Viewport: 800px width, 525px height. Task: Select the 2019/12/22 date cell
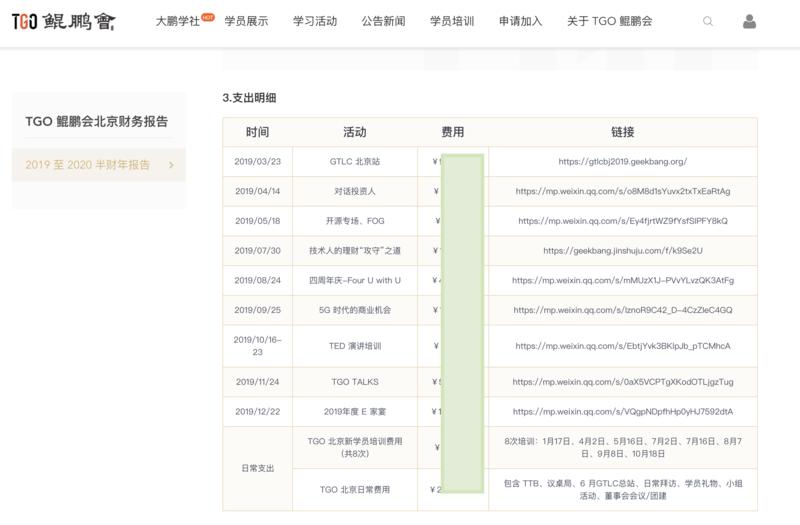tap(258, 411)
